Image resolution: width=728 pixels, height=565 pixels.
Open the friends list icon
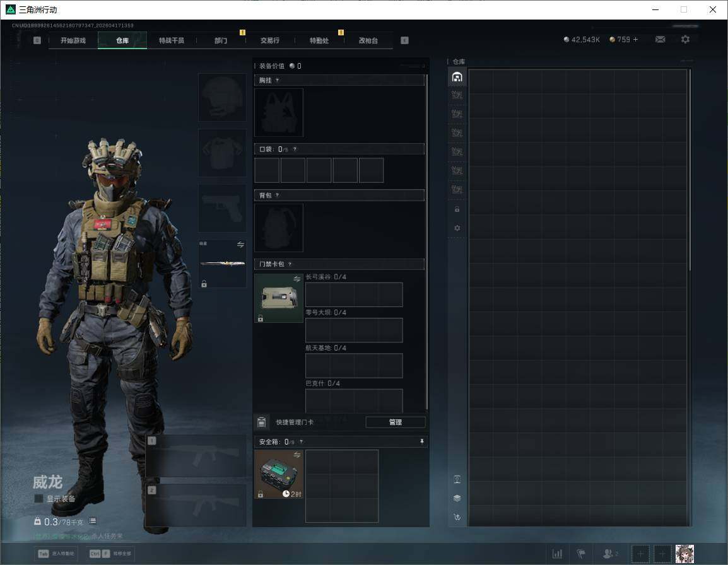pos(609,554)
